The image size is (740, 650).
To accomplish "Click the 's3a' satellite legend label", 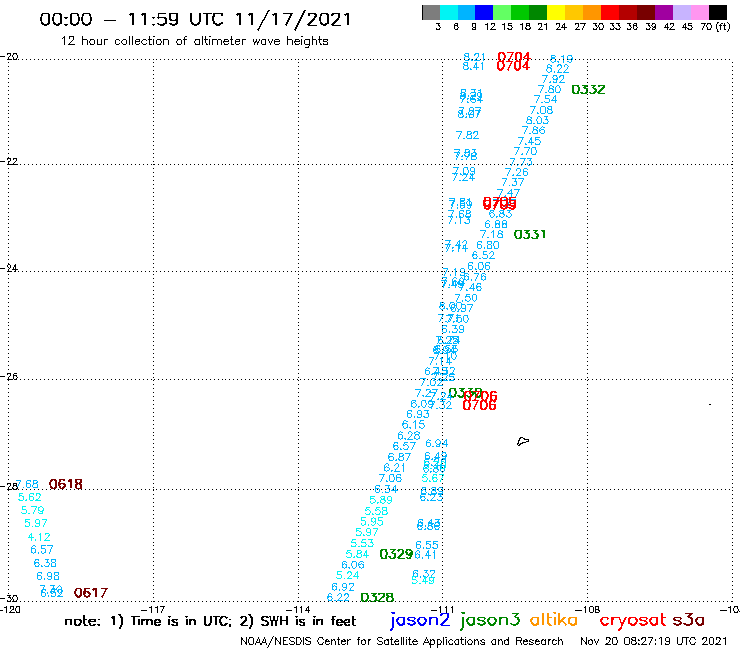I will pos(689,620).
